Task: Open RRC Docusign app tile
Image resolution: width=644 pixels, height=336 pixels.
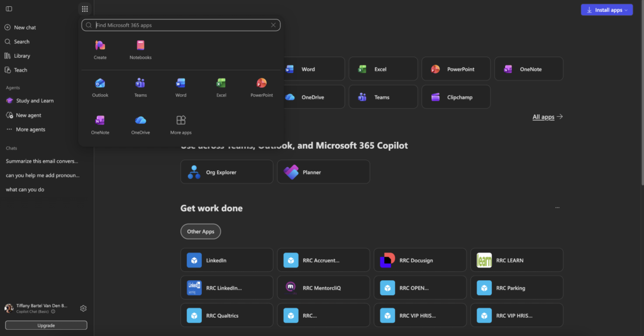Action: coord(420,260)
